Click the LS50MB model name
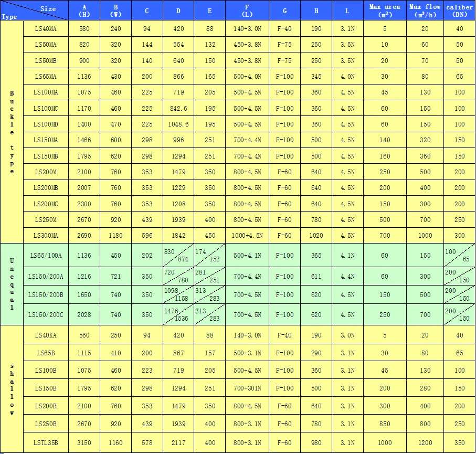The height and width of the screenshot is (454, 476). (x=46, y=60)
